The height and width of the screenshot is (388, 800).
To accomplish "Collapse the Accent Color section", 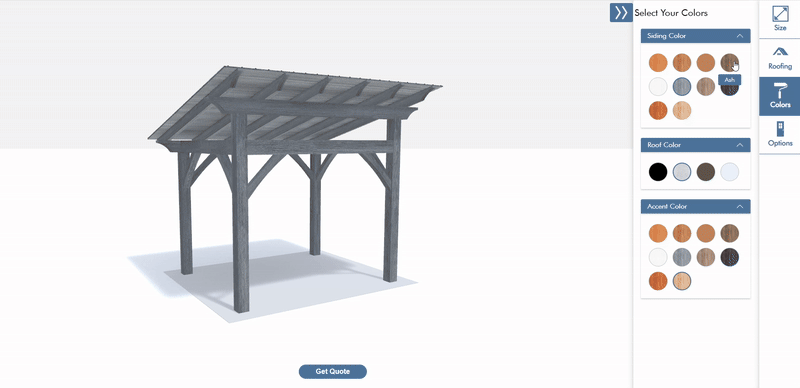I will tap(739, 206).
